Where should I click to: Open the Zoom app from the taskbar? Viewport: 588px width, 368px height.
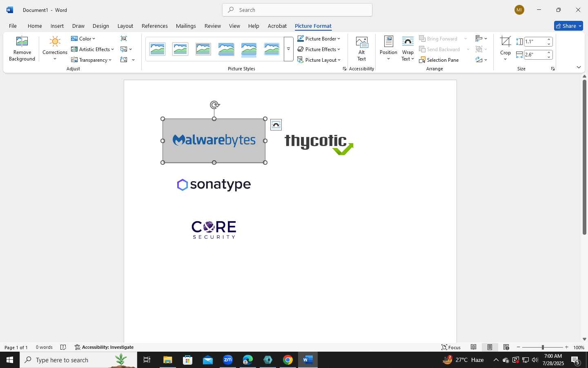click(228, 360)
